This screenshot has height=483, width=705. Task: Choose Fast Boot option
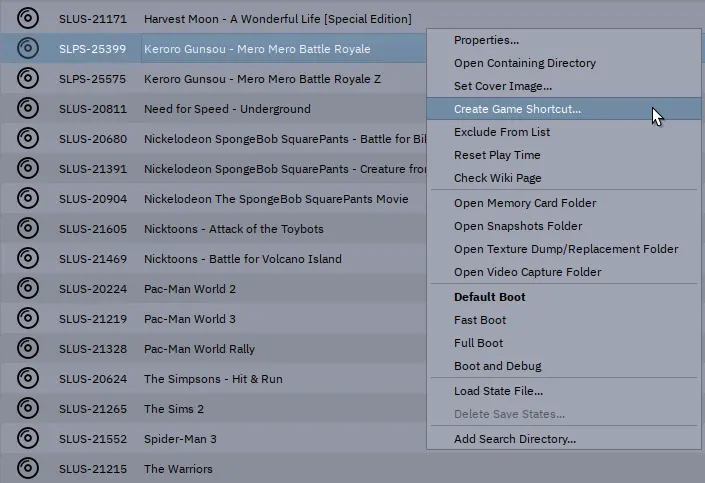[564, 320]
